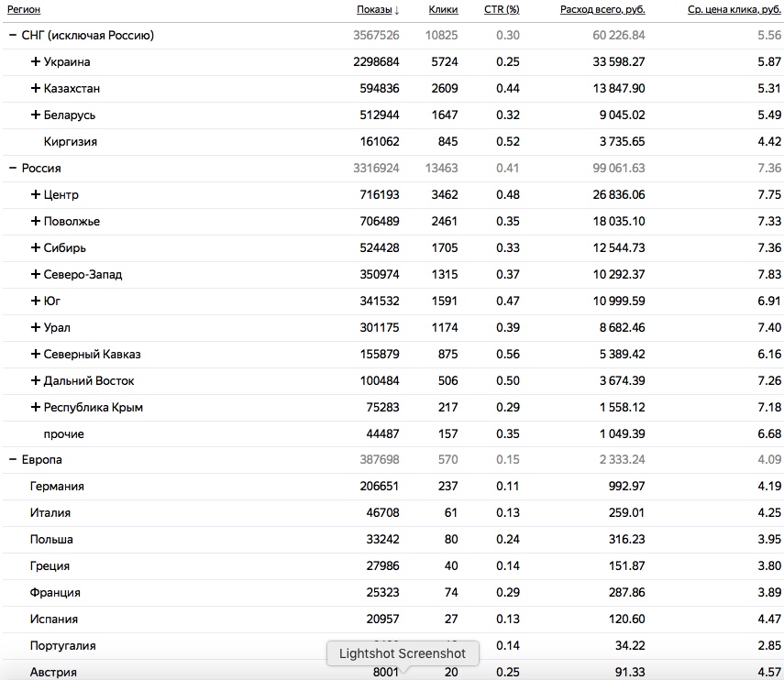Viewport: 784px width, 680px height.
Task: Click Дальний Восток clicks value 506
Action: point(448,380)
